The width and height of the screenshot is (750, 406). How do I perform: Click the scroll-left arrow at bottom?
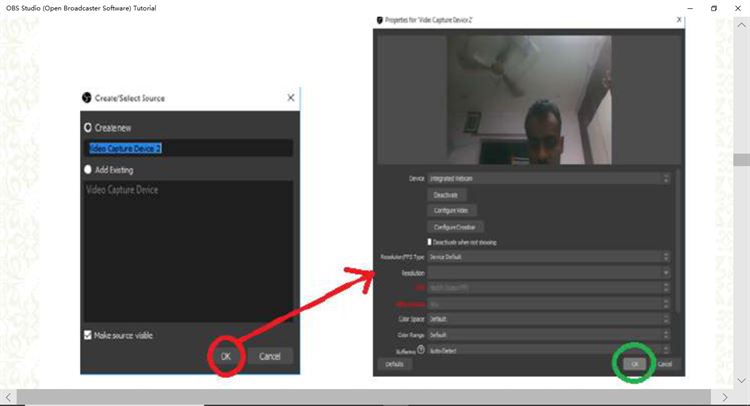8,397
